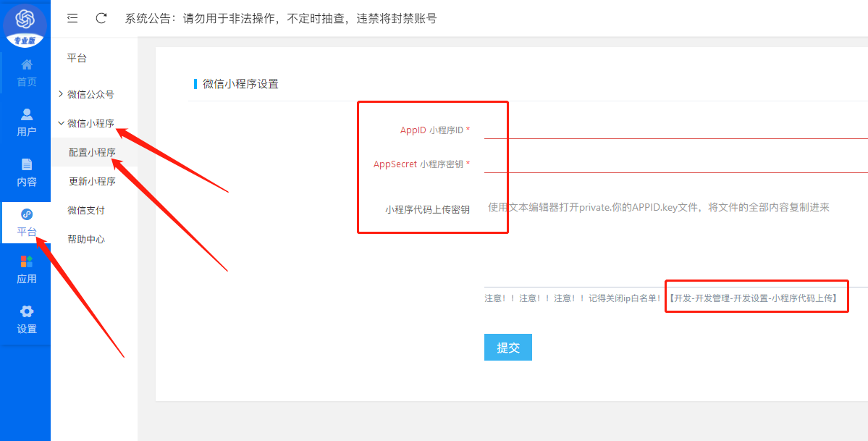Click the 系统公告 announcement text

[281, 19]
